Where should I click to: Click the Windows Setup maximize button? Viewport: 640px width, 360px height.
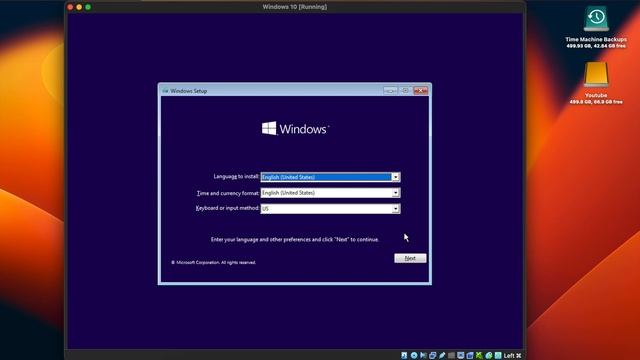(x=405, y=91)
